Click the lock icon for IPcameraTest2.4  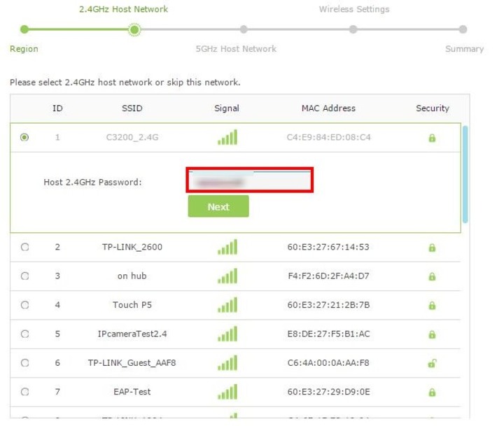click(432, 334)
